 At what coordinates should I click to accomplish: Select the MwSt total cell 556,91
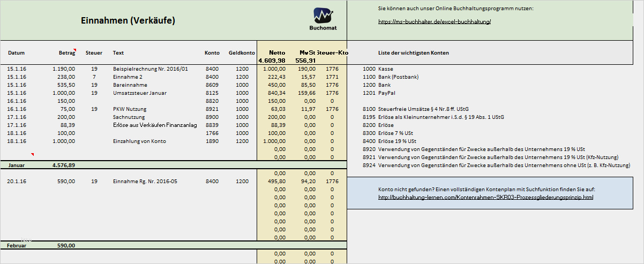click(x=305, y=61)
